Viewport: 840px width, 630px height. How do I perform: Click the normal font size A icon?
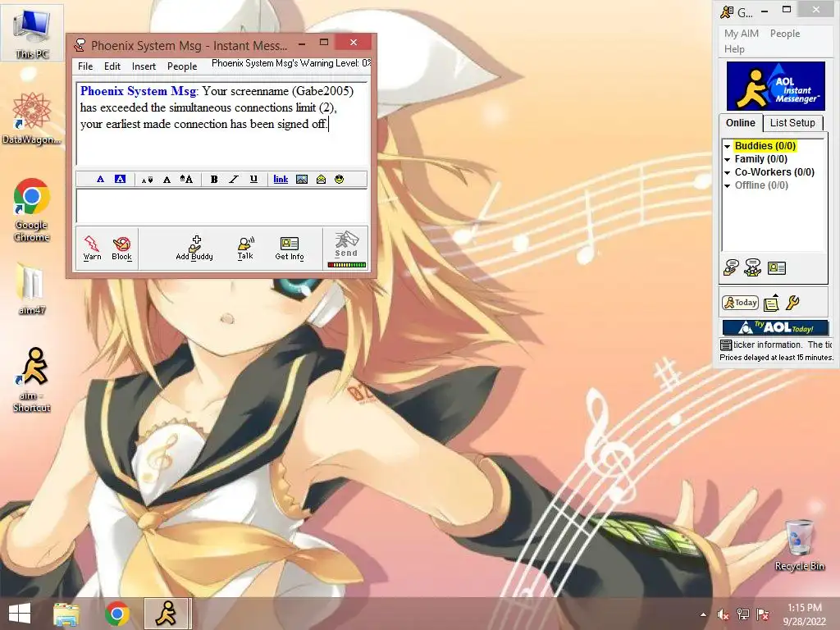(x=167, y=180)
